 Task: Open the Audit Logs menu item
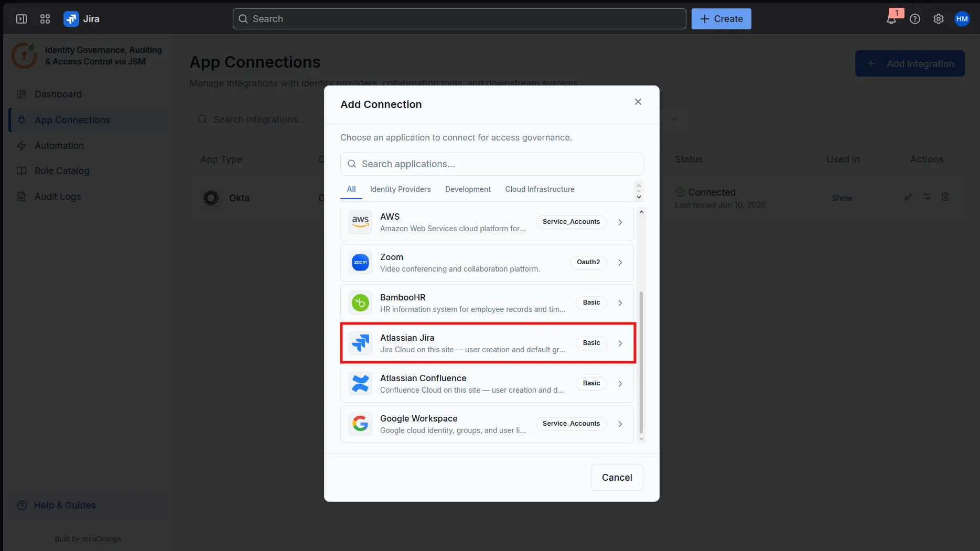click(89, 197)
